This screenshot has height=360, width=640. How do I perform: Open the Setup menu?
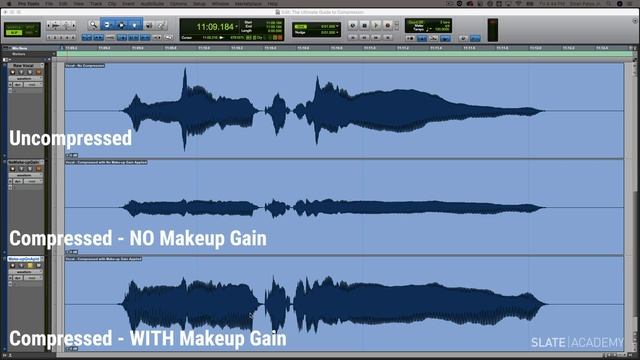pyautogui.click(x=199, y=4)
